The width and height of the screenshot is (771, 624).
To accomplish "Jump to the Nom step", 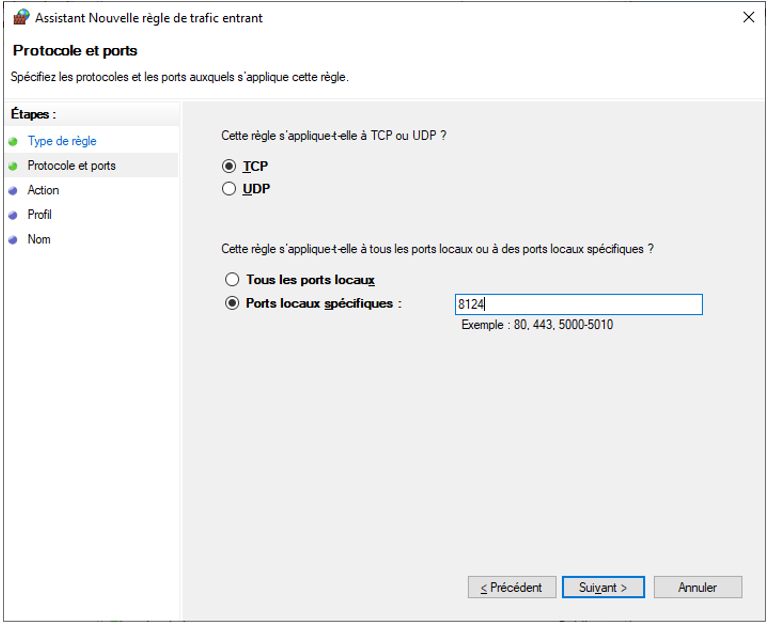I will tap(39, 240).
